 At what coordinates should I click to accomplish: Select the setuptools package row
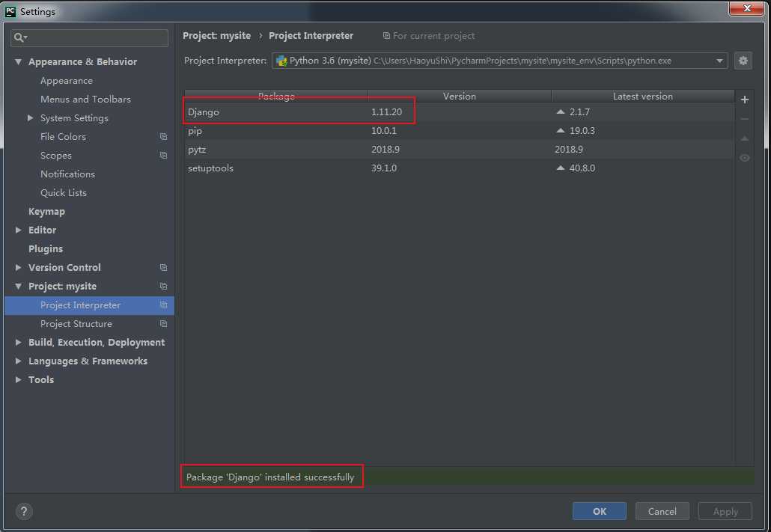[x=460, y=168]
